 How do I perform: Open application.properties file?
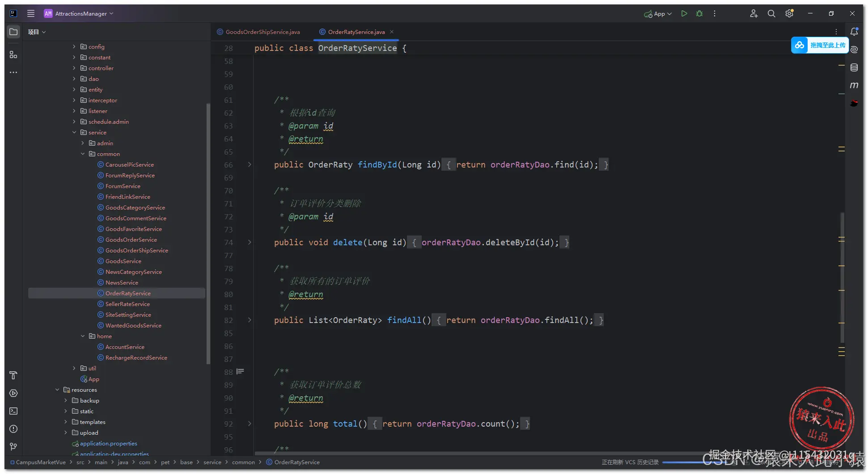(108, 443)
